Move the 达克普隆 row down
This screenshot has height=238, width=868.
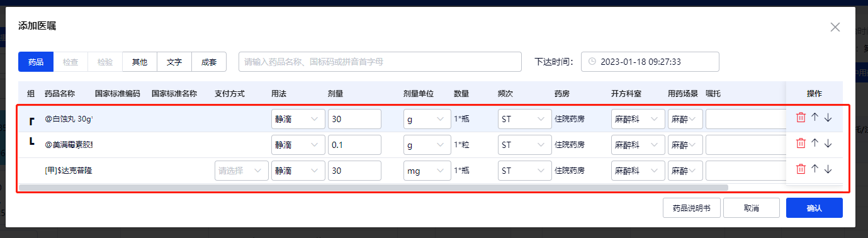coord(828,169)
